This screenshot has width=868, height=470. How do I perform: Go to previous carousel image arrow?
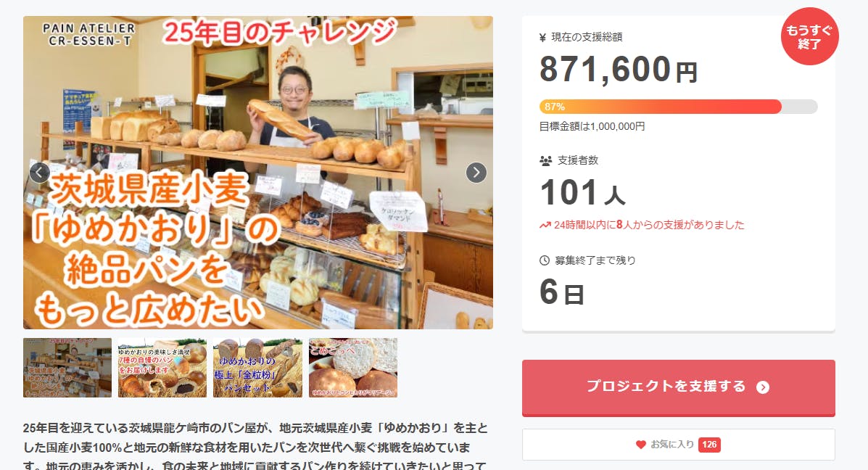click(39, 173)
